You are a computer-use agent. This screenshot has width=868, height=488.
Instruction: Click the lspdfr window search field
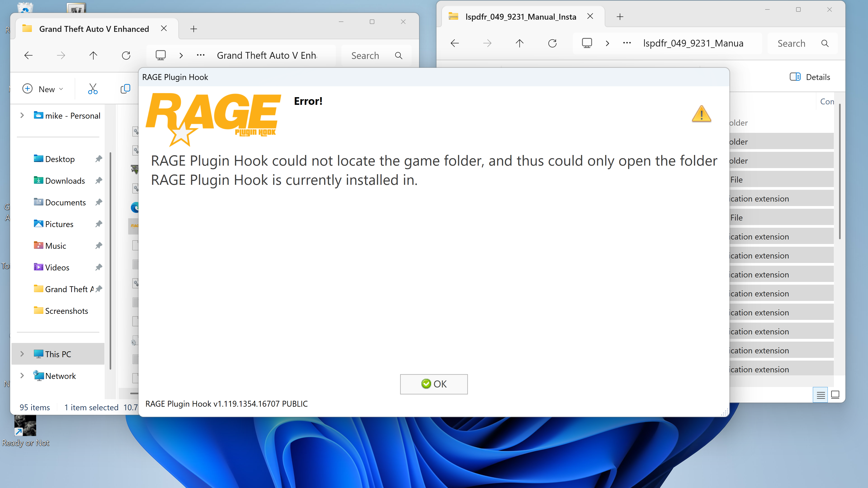click(795, 43)
